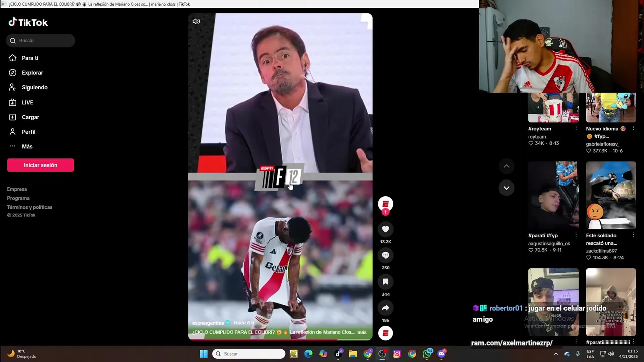Image resolution: width=644 pixels, height=362 pixels.
Task: Open OBS Studio from the taskbar
Action: [x=382, y=354]
